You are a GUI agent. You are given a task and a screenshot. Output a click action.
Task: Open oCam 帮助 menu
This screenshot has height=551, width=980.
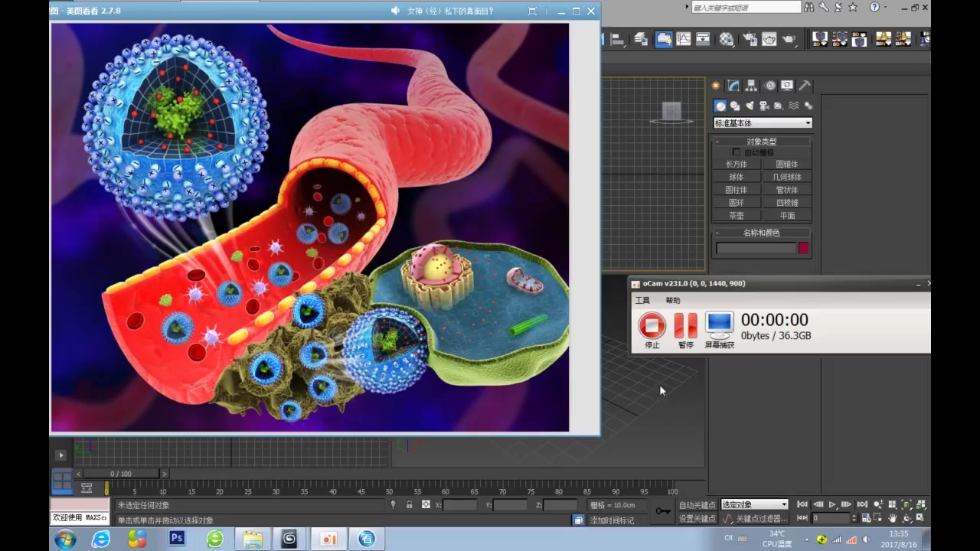click(x=673, y=301)
